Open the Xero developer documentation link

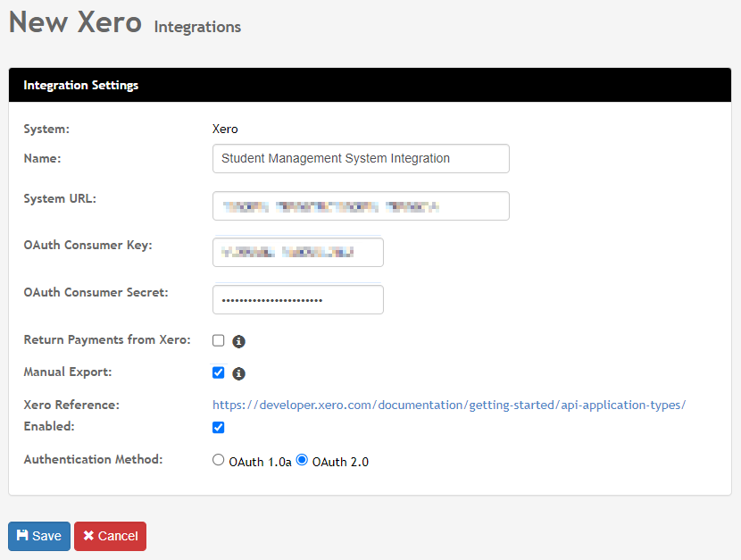pyautogui.click(x=449, y=405)
